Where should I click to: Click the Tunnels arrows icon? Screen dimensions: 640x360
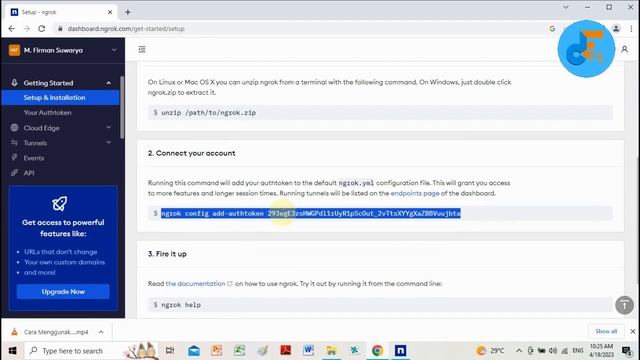click(x=14, y=142)
